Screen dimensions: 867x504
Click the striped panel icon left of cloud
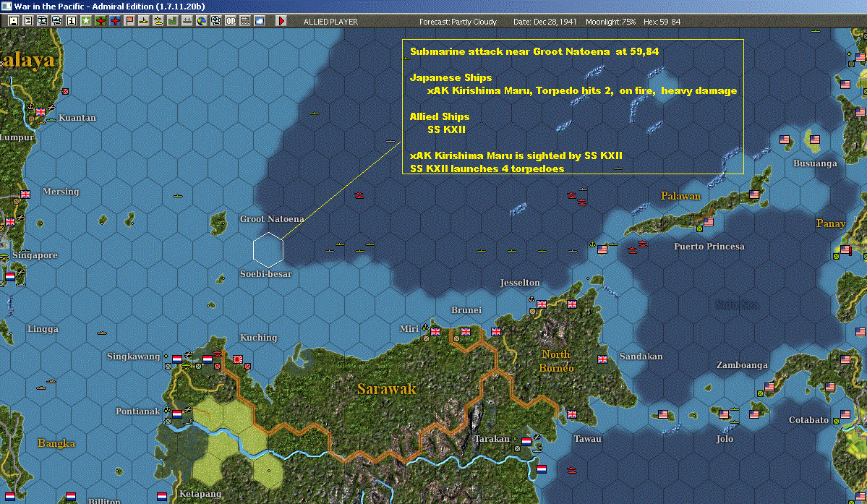point(244,21)
